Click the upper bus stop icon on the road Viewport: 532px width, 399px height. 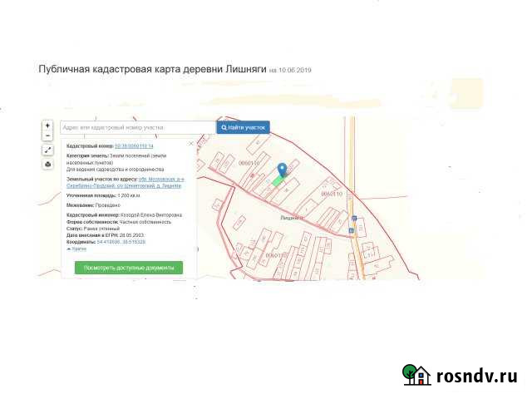click(x=354, y=218)
